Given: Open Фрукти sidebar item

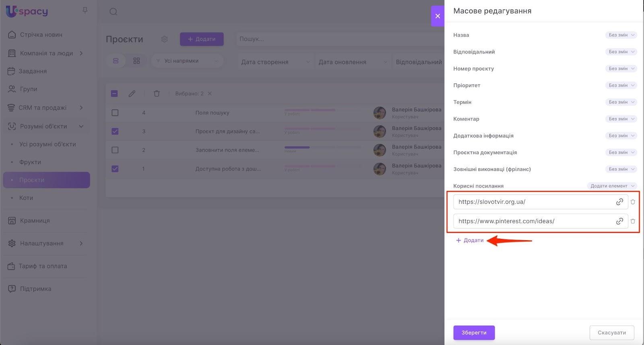Looking at the screenshot, I should (x=30, y=162).
